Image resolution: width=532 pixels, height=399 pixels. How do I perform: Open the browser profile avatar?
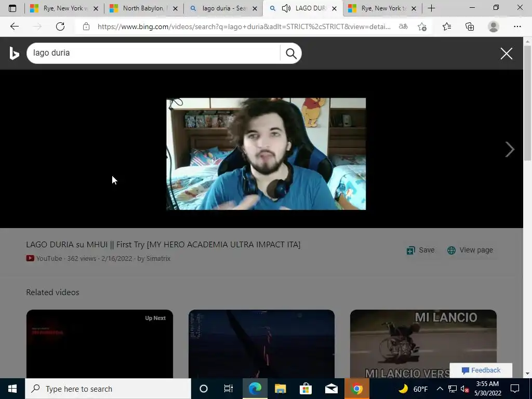pos(494,26)
